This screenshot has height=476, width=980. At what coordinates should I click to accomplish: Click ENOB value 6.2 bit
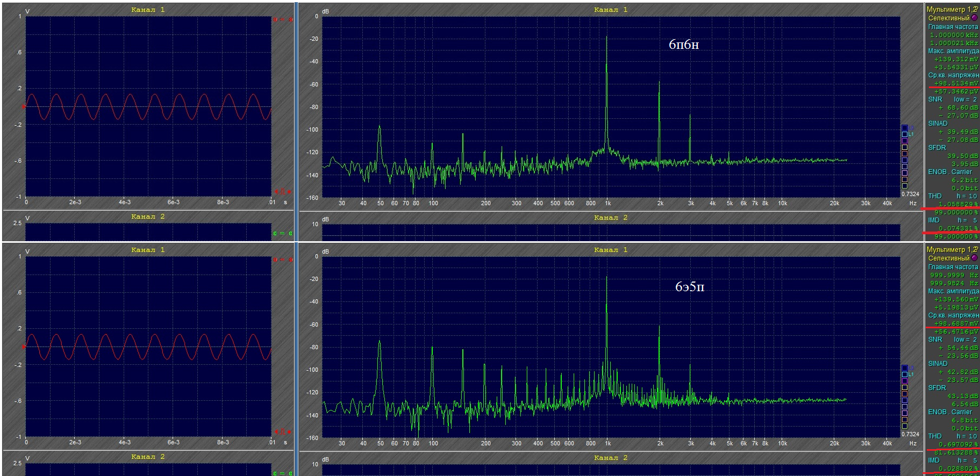[965, 180]
